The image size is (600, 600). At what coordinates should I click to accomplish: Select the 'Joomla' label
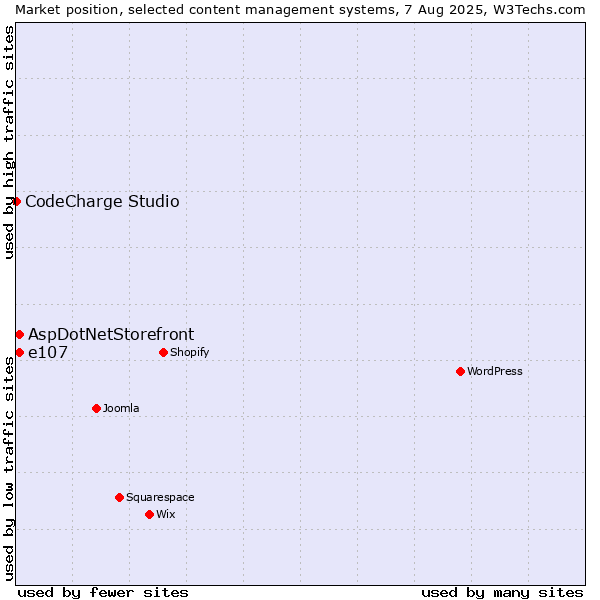[x=121, y=408]
